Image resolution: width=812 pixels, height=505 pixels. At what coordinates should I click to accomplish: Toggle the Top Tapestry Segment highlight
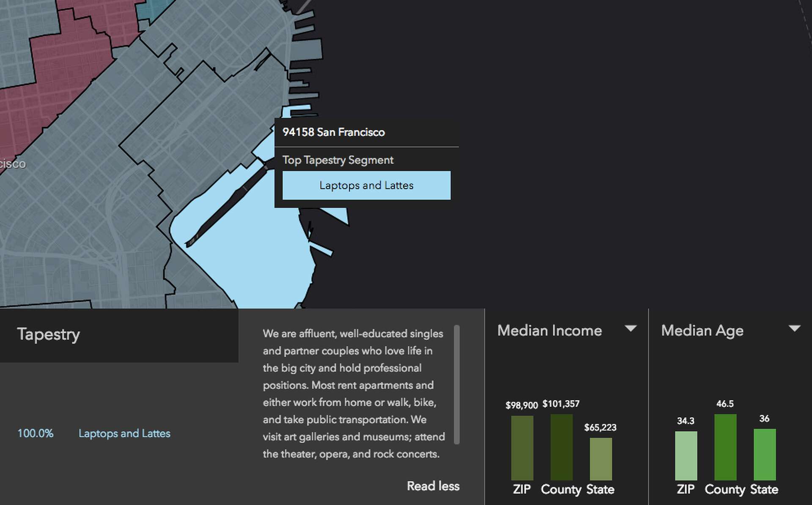337,160
